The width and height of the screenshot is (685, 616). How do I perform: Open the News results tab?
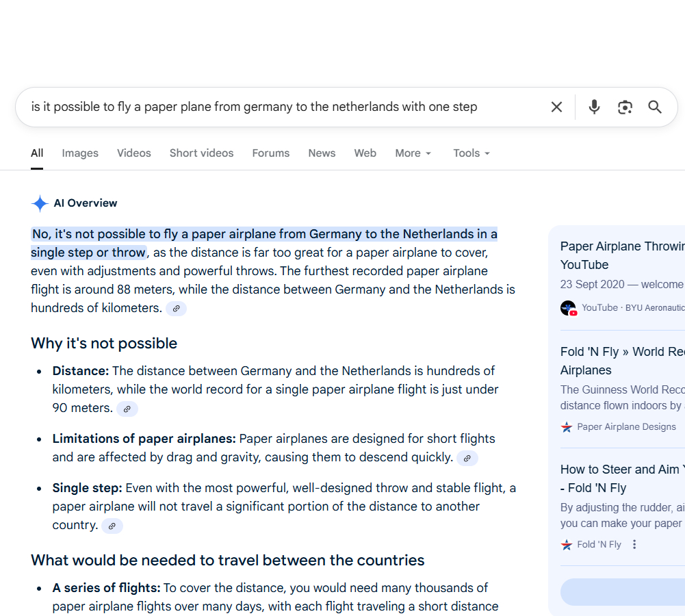(x=322, y=153)
